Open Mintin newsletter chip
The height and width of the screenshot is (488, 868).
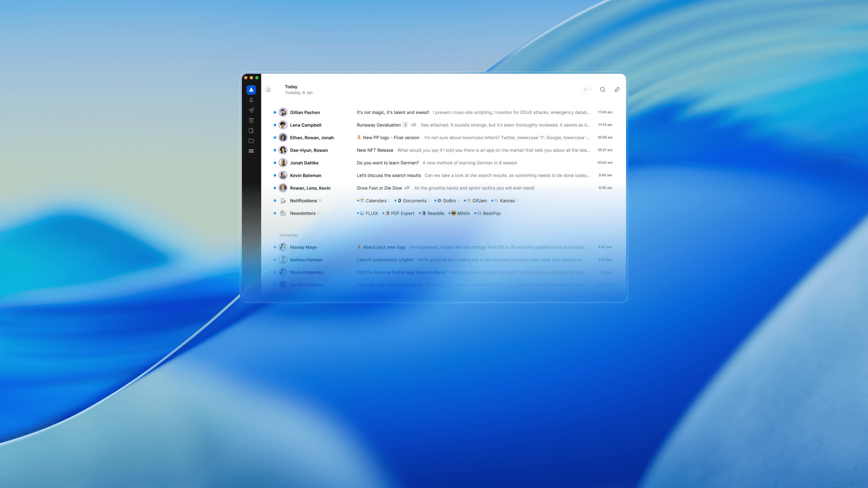(x=459, y=213)
